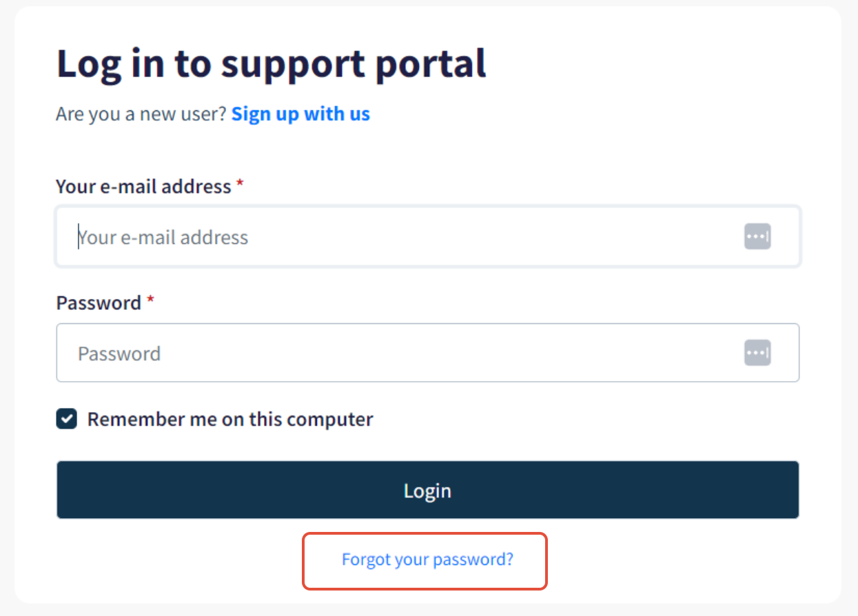The image size is (858, 616).
Task: Uncheck the Remember me checkbox
Action: coord(67,419)
